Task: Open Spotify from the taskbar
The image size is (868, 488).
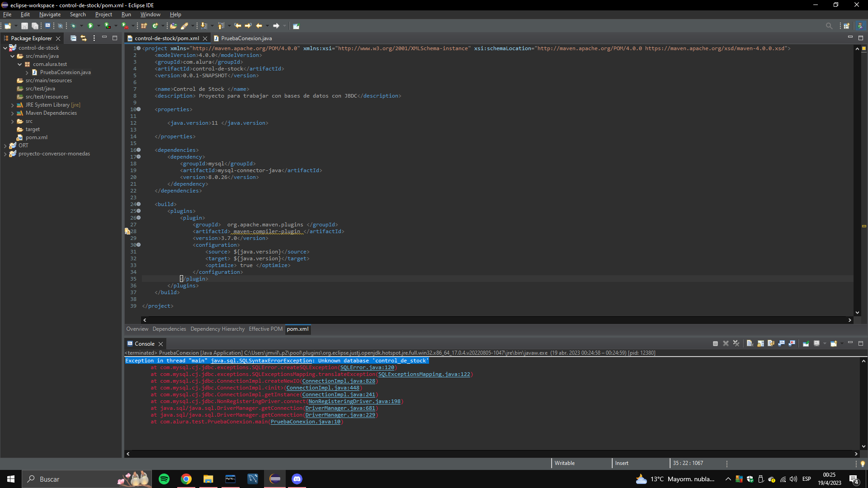Action: click(164, 479)
